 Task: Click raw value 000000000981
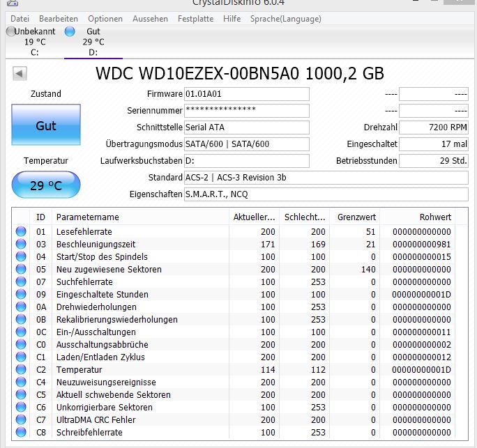point(422,245)
